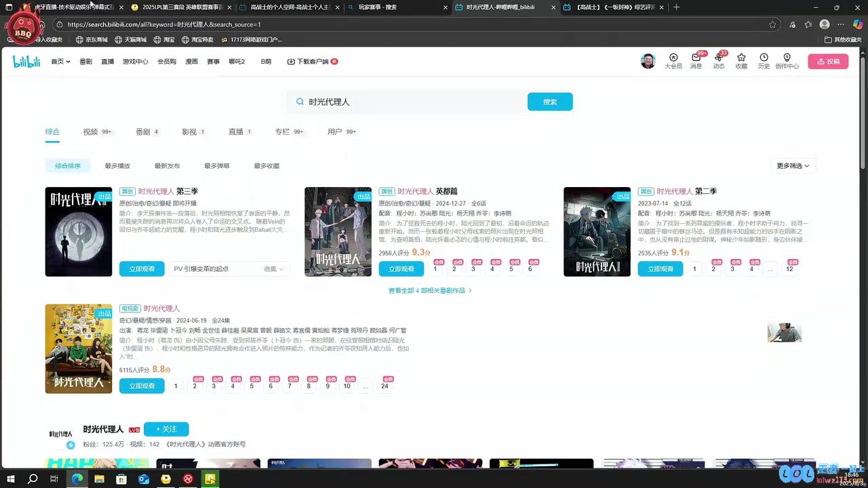
Task: Open the 京东商城 bookmark
Action: click(92, 40)
